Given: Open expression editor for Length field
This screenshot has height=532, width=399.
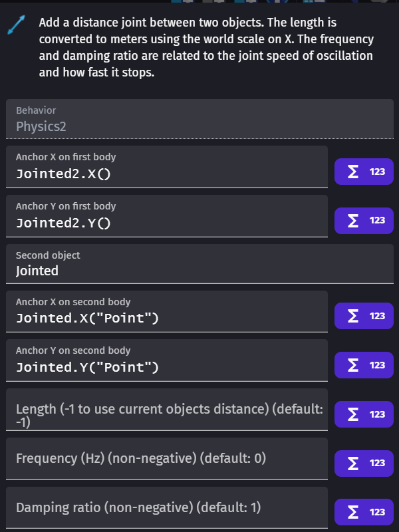Looking at the screenshot, I should pos(364,414).
